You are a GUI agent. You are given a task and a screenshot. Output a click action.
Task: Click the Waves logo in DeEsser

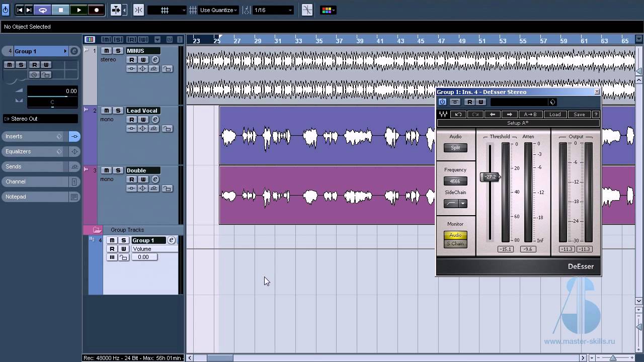point(443,115)
